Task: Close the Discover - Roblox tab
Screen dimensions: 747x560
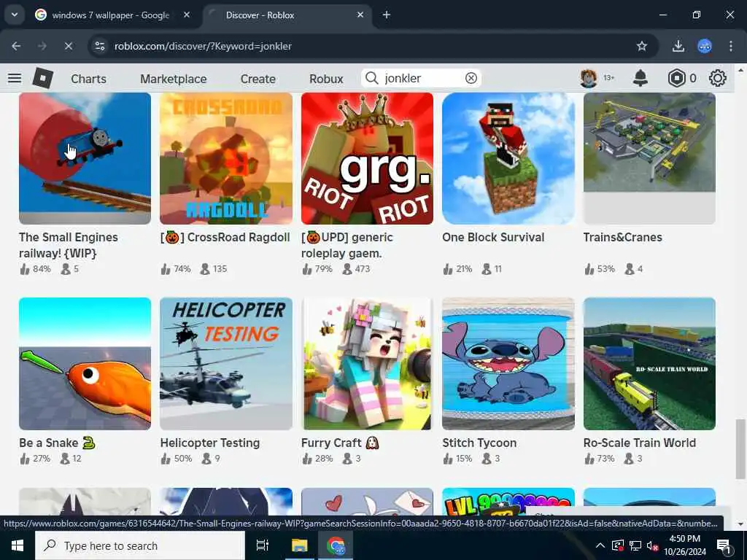Action: [360, 15]
